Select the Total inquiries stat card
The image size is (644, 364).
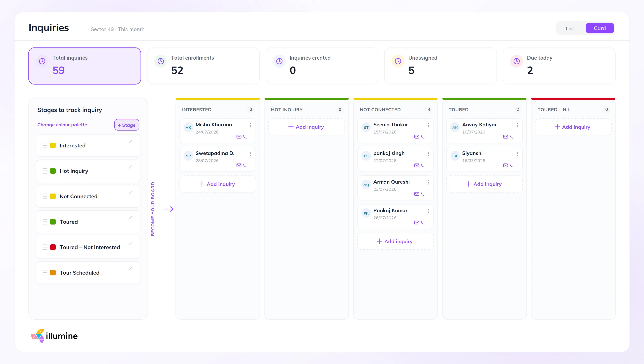[85, 66]
